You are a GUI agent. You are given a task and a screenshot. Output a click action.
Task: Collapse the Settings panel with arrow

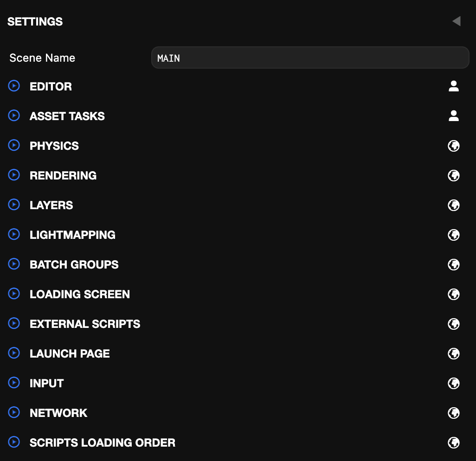(457, 21)
